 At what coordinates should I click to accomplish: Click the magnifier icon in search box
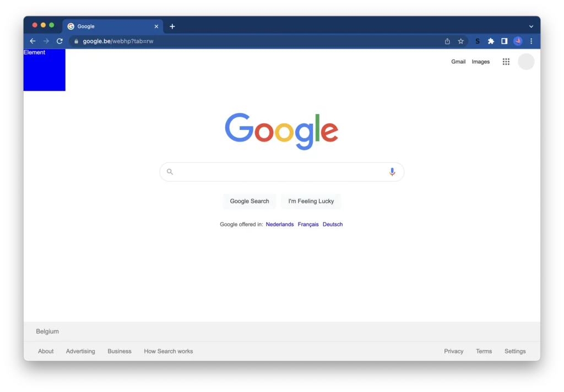(170, 172)
